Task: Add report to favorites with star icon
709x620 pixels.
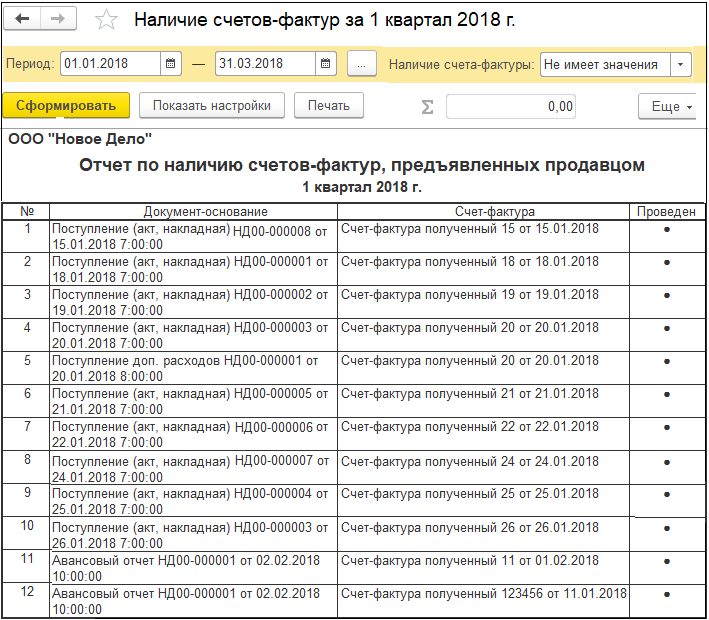Action: pos(107,20)
